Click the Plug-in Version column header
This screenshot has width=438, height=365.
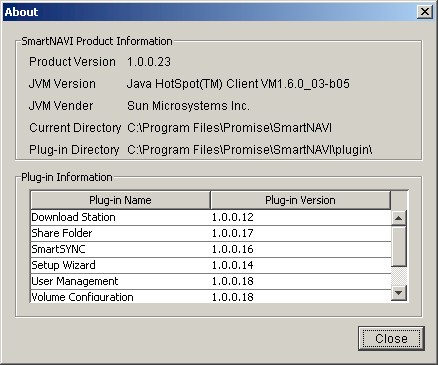pos(300,200)
